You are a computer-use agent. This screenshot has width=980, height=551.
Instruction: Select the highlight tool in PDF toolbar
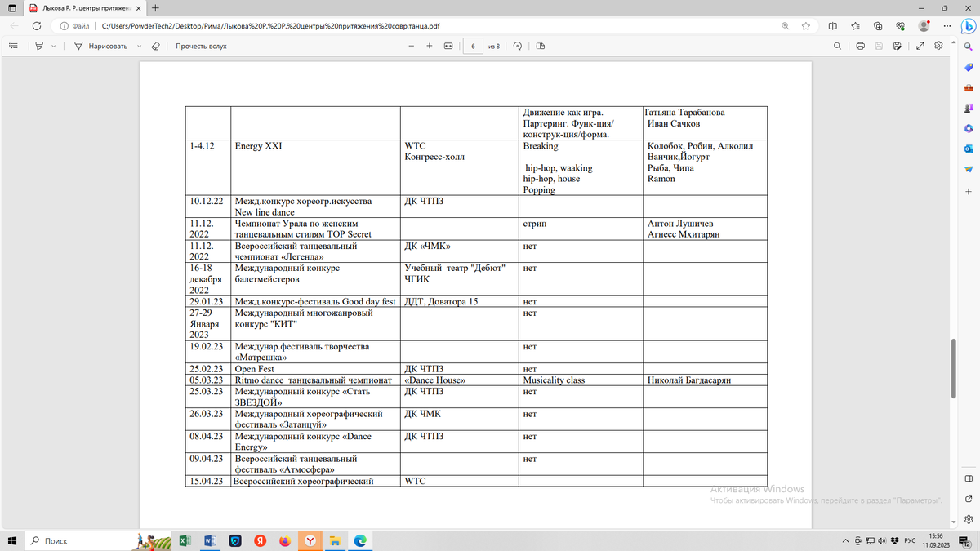(40, 46)
